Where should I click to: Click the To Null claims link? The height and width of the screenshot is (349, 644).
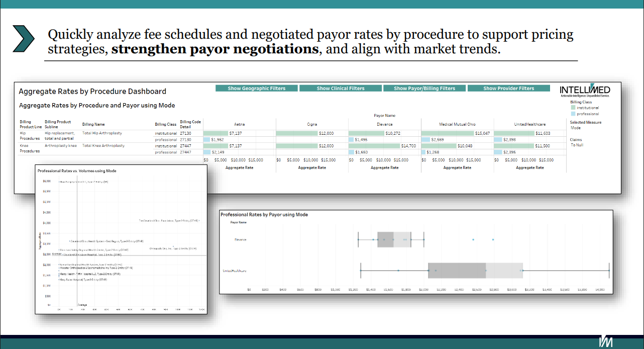point(576,144)
